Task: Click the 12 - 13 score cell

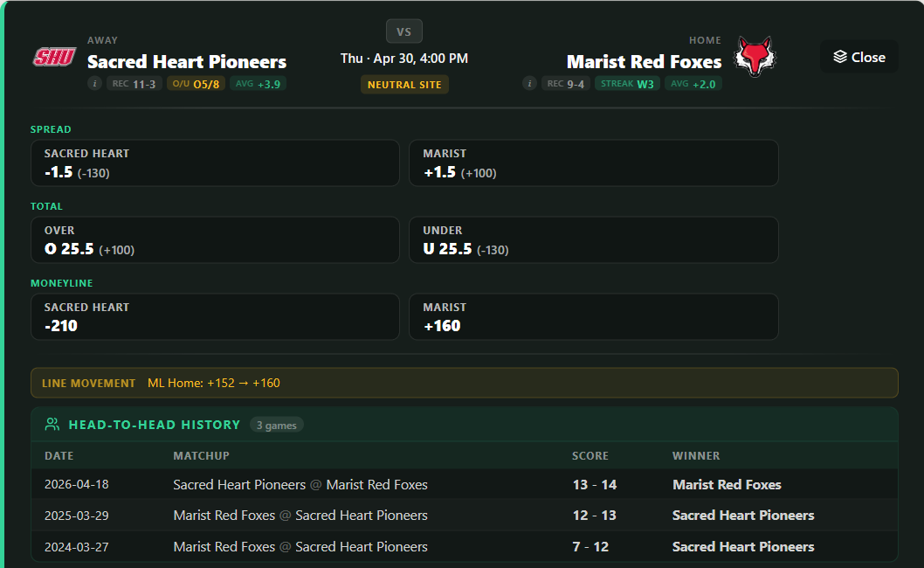Action: [x=595, y=515]
